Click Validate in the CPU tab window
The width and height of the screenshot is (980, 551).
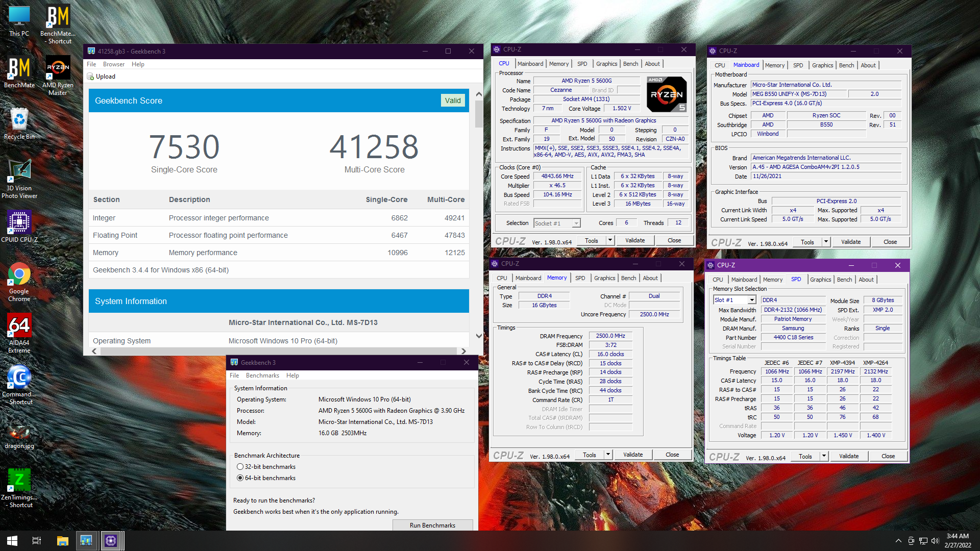tap(635, 240)
